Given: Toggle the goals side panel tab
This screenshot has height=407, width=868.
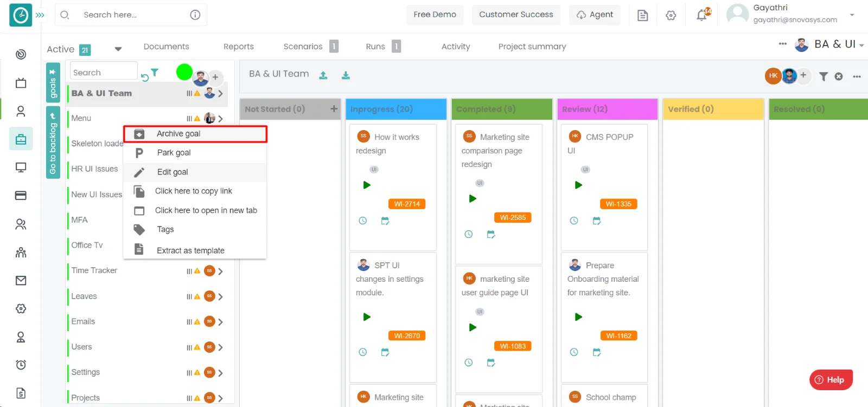Looking at the screenshot, I should pos(53,83).
